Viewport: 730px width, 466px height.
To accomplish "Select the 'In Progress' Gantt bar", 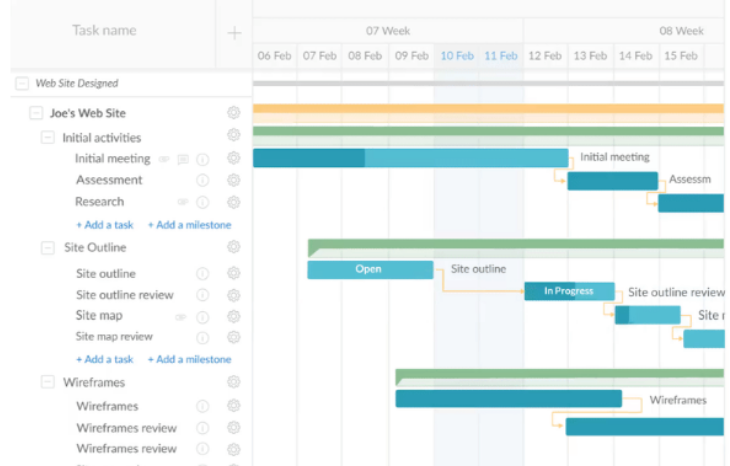I will click(568, 291).
